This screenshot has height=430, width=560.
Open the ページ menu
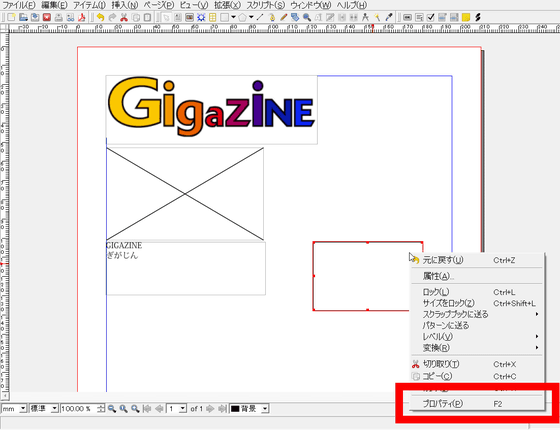158,5
